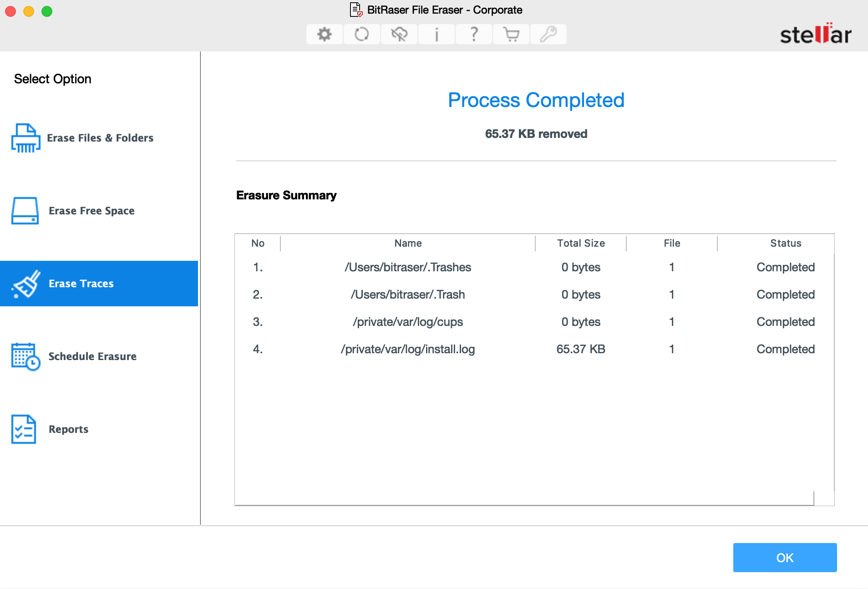Select row /Users/bitraser/.Trashes

coord(534,267)
